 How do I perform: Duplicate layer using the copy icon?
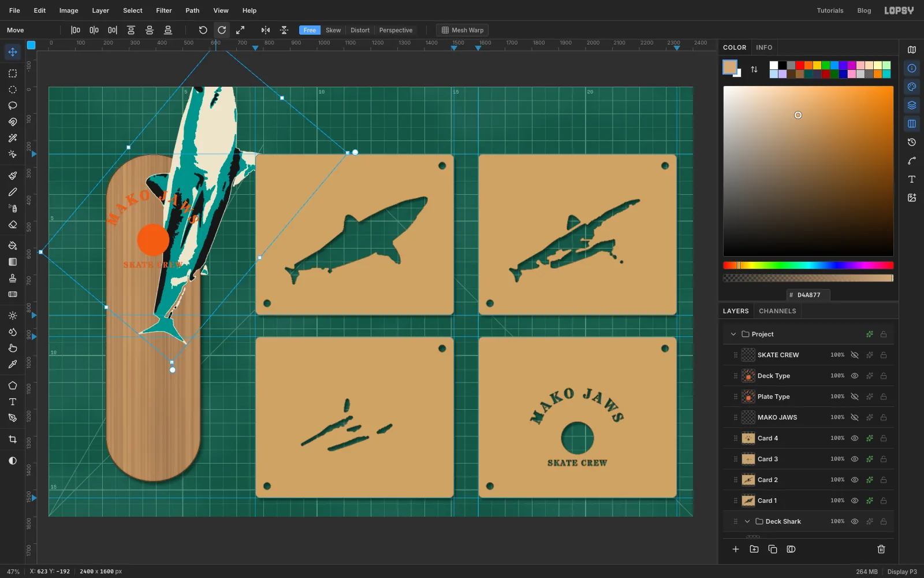coord(773,549)
